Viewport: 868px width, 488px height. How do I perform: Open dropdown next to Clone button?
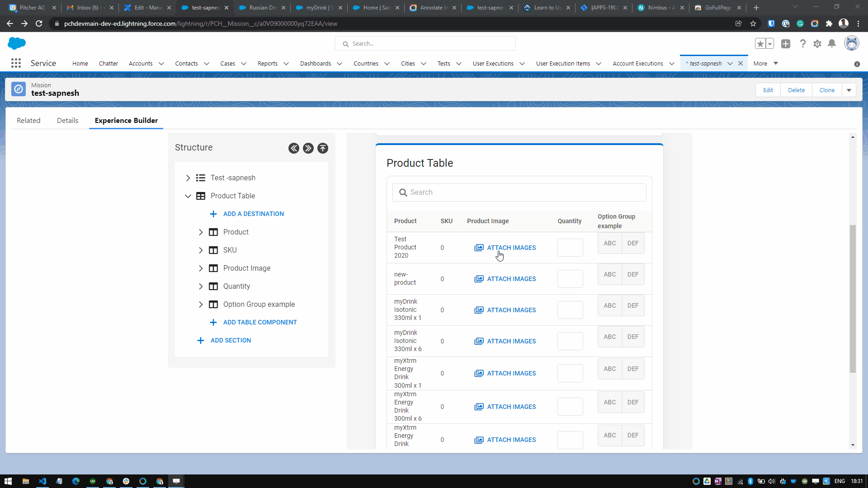click(849, 90)
